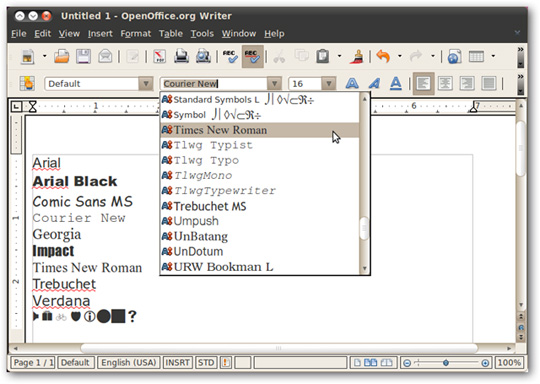Click the Edit File icon
Image resolution: width=540 pixels, height=384 pixels.
[133, 56]
